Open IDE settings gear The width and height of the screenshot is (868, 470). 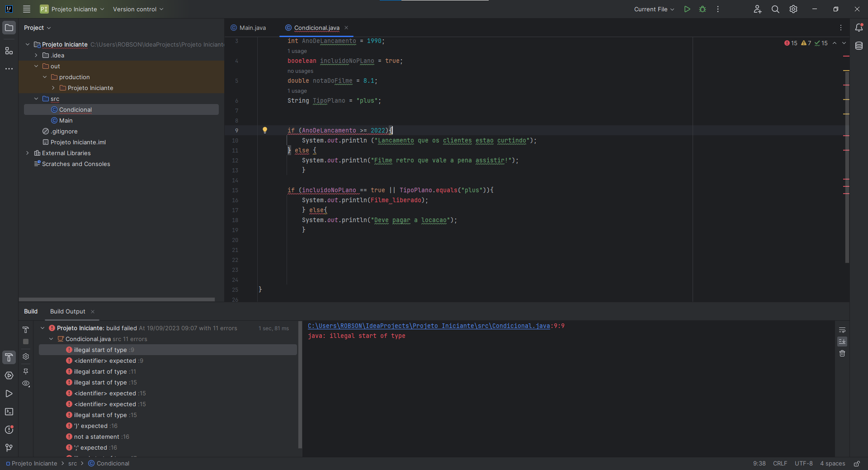click(x=793, y=9)
